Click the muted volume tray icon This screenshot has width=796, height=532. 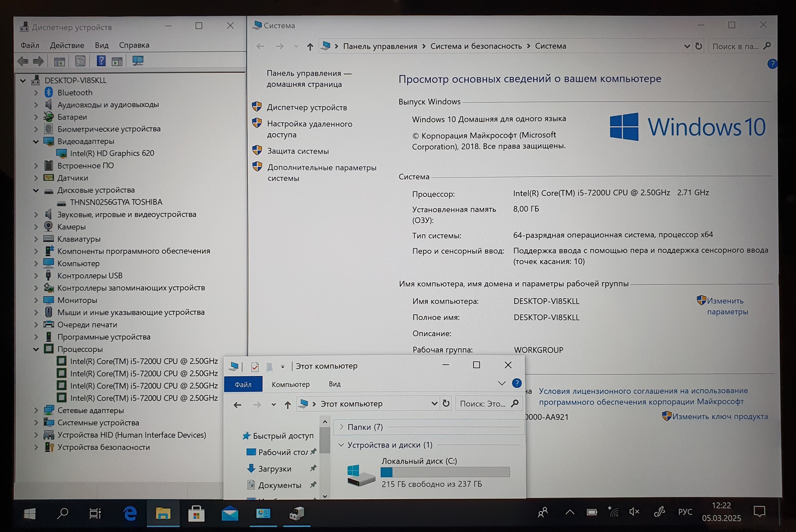pos(634,512)
